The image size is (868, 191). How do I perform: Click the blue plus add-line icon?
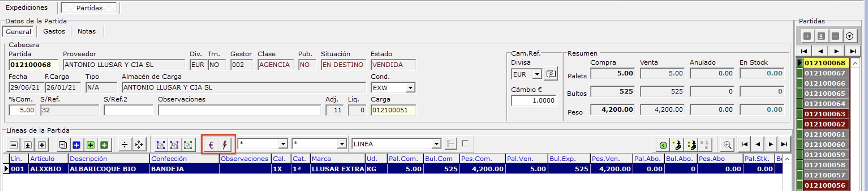(x=76, y=145)
